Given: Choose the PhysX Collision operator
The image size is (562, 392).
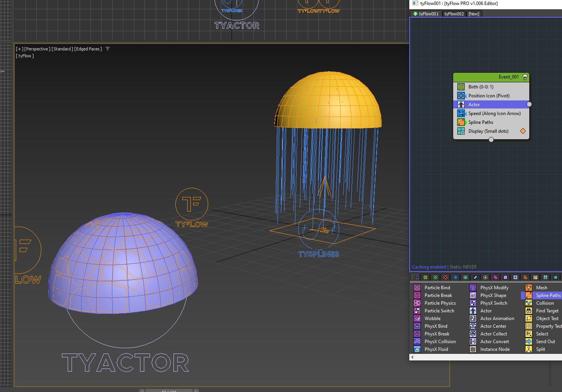Looking at the screenshot, I should [x=434, y=342].
